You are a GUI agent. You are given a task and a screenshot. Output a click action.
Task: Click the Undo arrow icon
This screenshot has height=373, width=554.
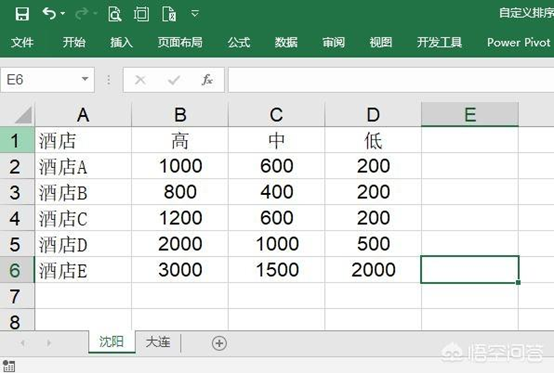49,14
